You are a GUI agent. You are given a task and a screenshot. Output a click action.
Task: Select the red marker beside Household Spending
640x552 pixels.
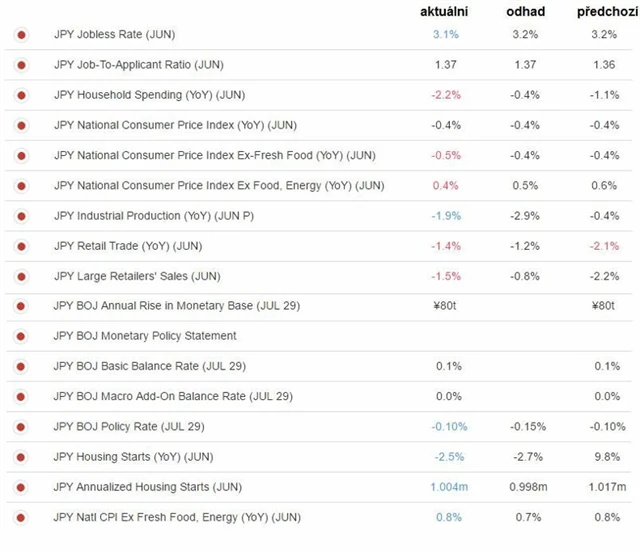pos(21,95)
